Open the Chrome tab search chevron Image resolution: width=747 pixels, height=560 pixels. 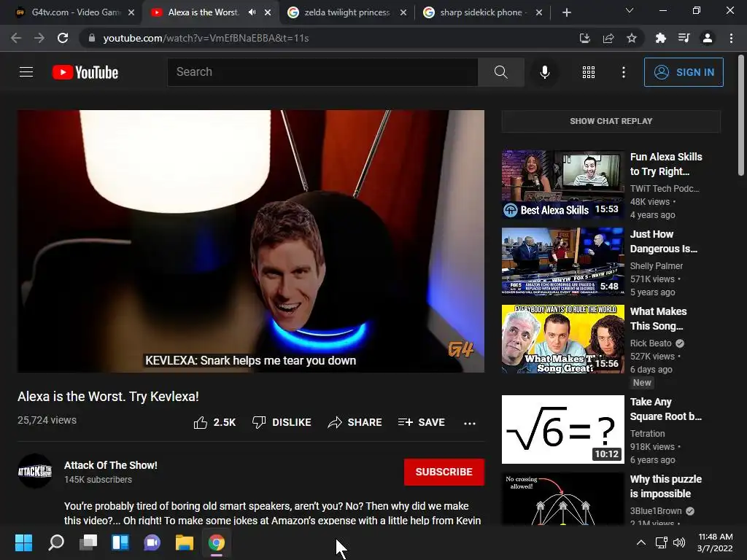pyautogui.click(x=630, y=10)
